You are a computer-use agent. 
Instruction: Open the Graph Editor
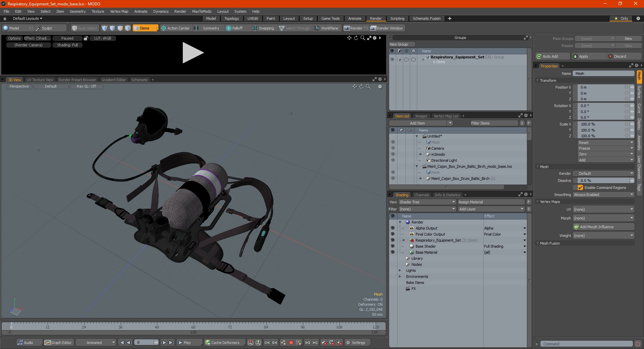click(58, 343)
